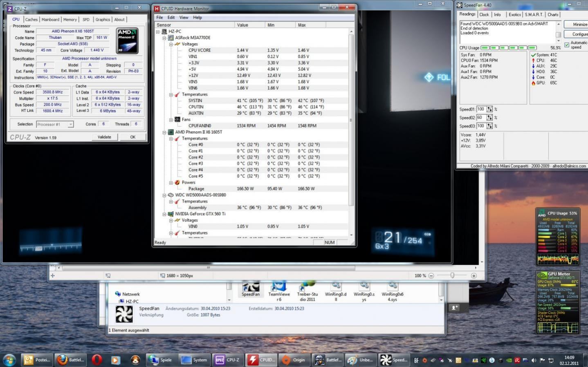Collapse the Powers branch

[x=171, y=183]
